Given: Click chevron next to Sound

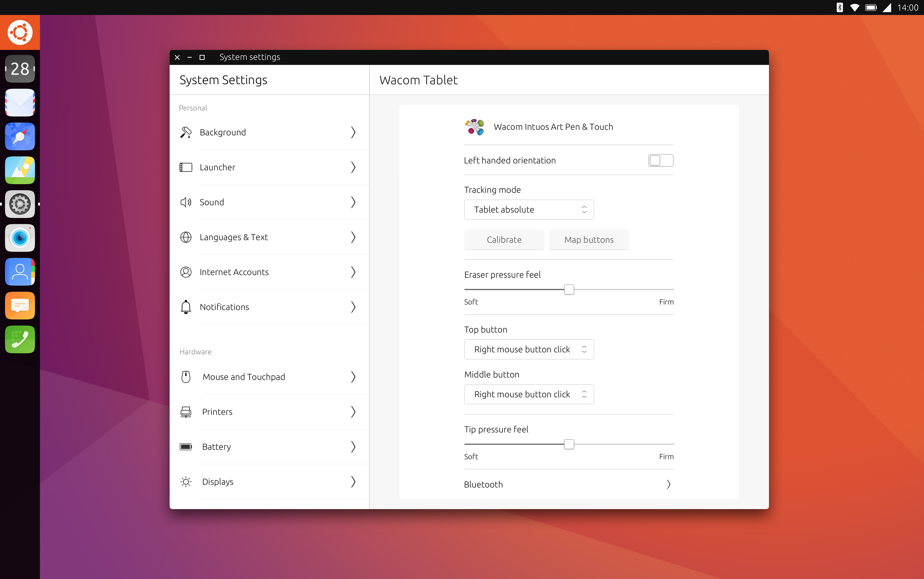Looking at the screenshot, I should [x=353, y=202].
